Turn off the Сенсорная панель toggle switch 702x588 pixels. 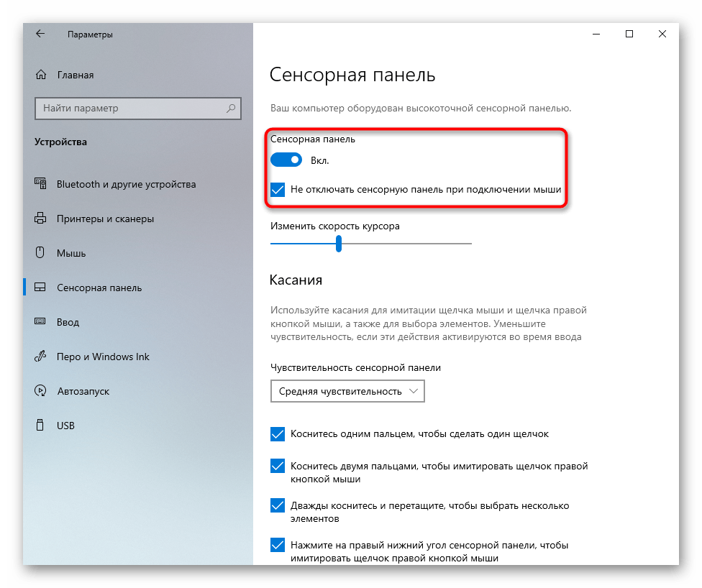286,160
